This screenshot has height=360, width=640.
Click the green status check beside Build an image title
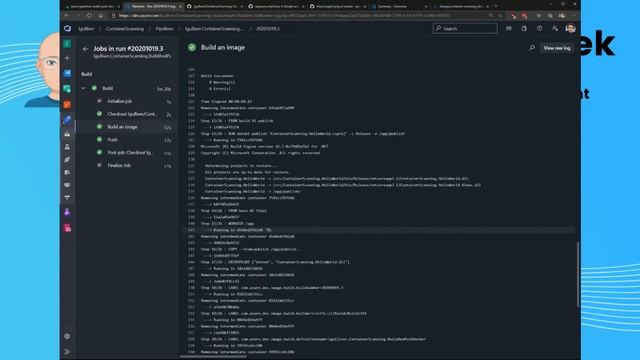[x=192, y=47]
